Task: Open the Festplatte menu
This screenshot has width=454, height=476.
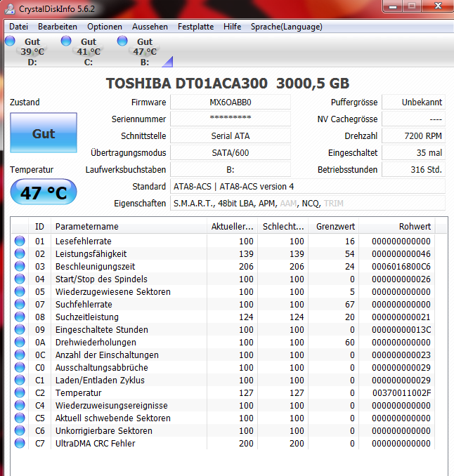Action: point(195,27)
